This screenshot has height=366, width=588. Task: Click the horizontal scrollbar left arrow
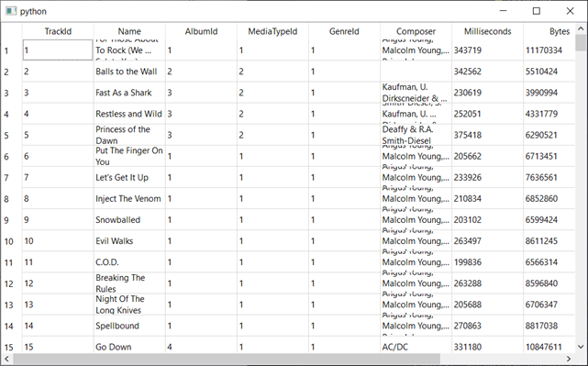click(6, 359)
